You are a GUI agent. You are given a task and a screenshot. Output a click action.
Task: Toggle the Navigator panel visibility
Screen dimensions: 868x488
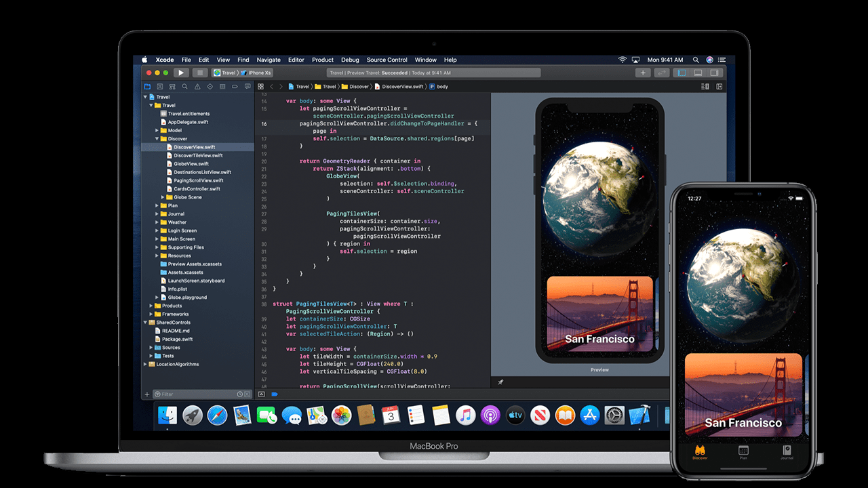(682, 73)
